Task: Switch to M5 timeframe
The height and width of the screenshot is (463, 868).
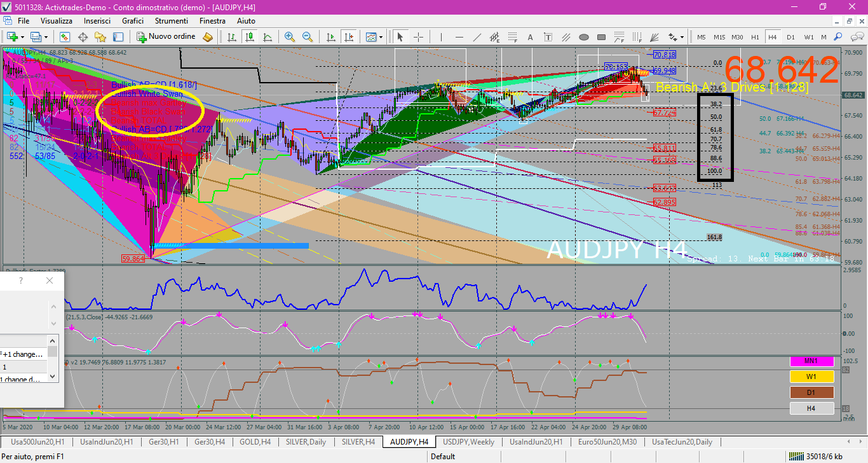Action: point(702,37)
